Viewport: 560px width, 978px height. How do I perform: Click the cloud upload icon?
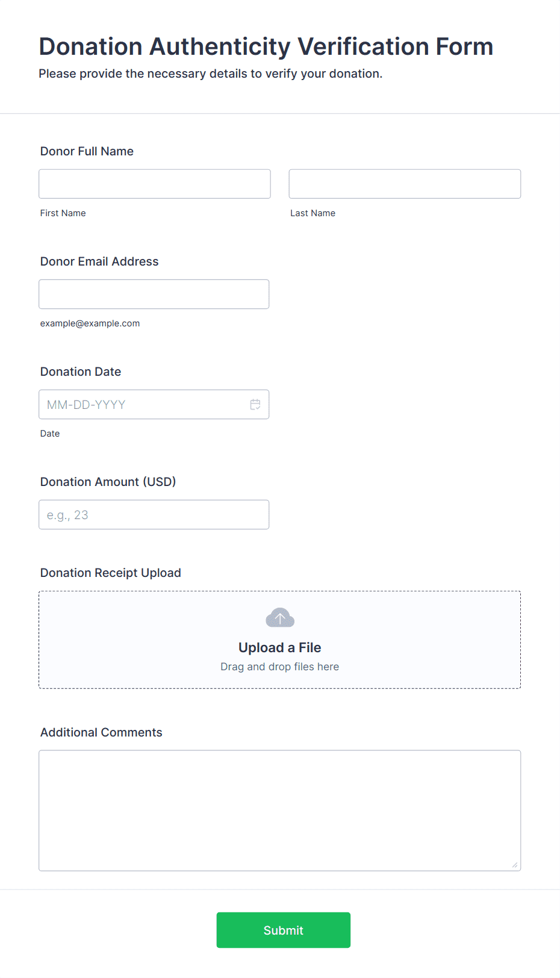coord(280,618)
